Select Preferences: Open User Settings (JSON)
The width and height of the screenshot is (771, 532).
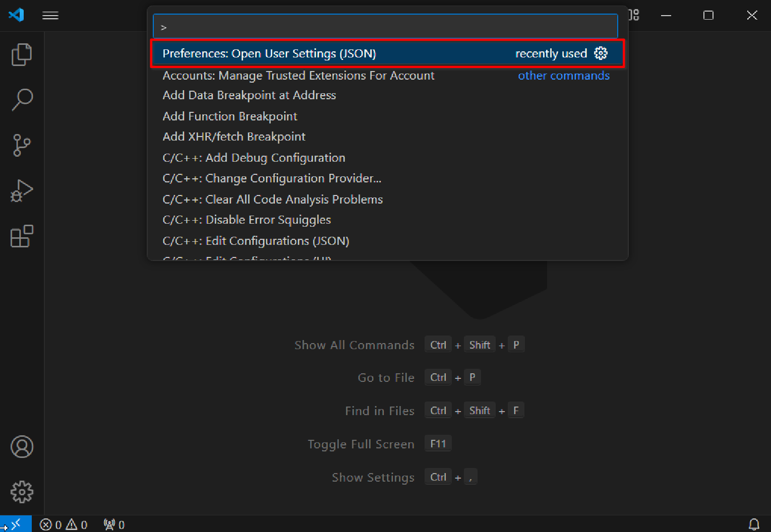tap(269, 53)
